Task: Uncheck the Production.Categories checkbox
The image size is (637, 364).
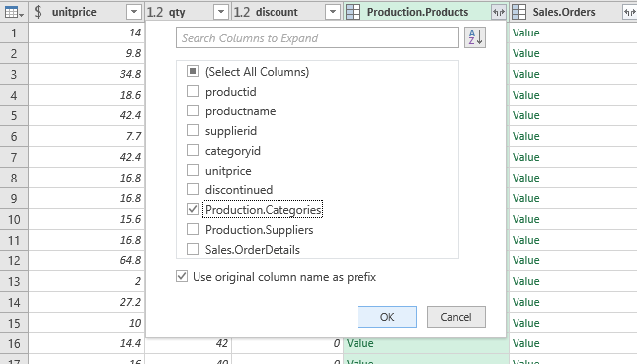Action: pyautogui.click(x=193, y=209)
